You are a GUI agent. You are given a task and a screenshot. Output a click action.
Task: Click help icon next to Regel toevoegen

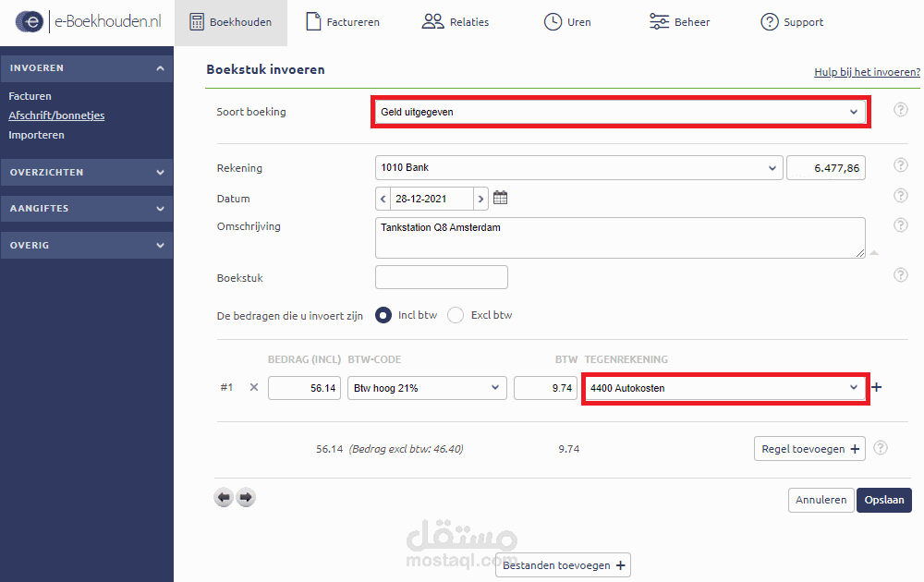tap(881, 448)
